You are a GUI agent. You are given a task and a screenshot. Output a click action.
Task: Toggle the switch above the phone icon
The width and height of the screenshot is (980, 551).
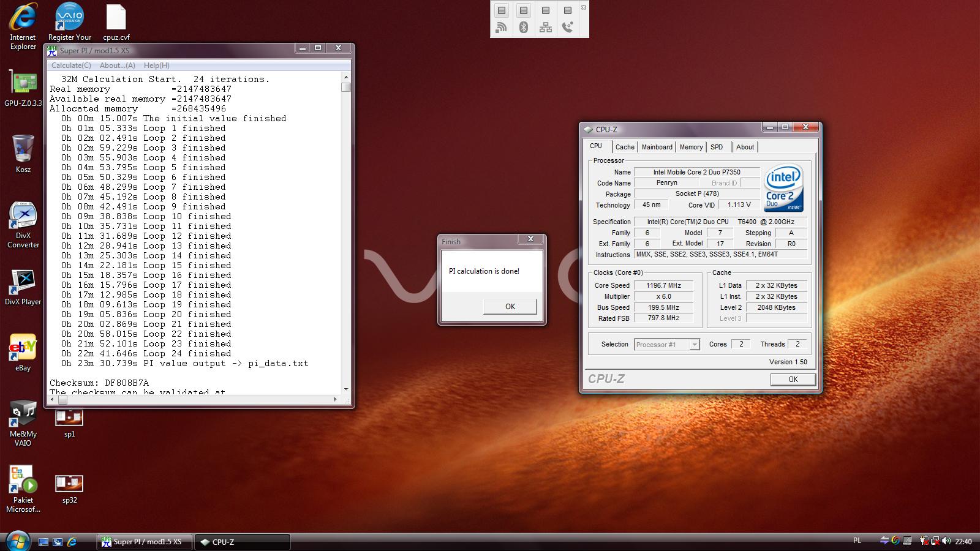[568, 10]
